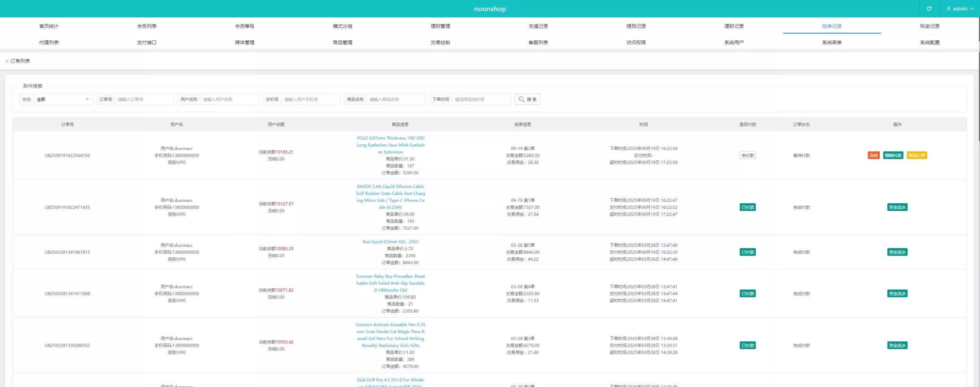
Task: Click 已付款 badge for order UB2509191622471435
Action: [x=748, y=207]
